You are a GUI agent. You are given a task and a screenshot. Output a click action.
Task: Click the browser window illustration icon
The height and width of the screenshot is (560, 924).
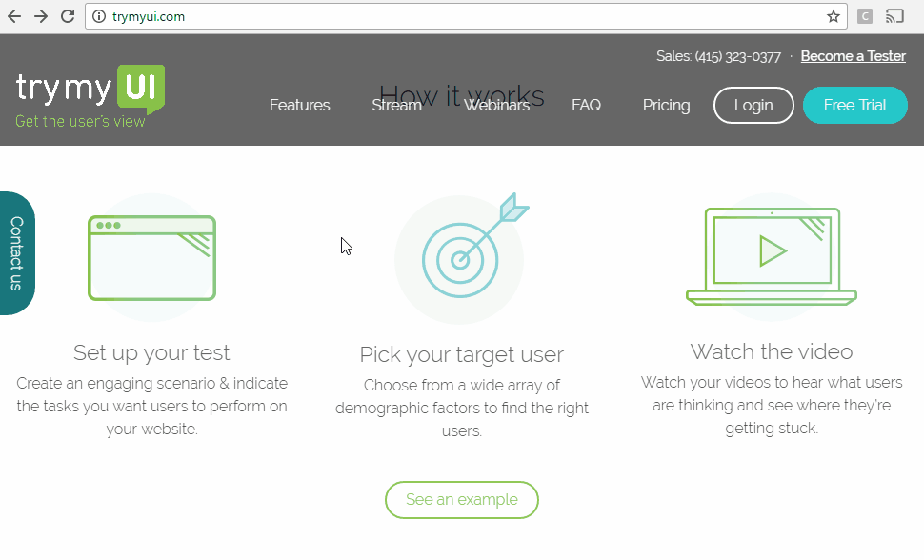coord(152,257)
